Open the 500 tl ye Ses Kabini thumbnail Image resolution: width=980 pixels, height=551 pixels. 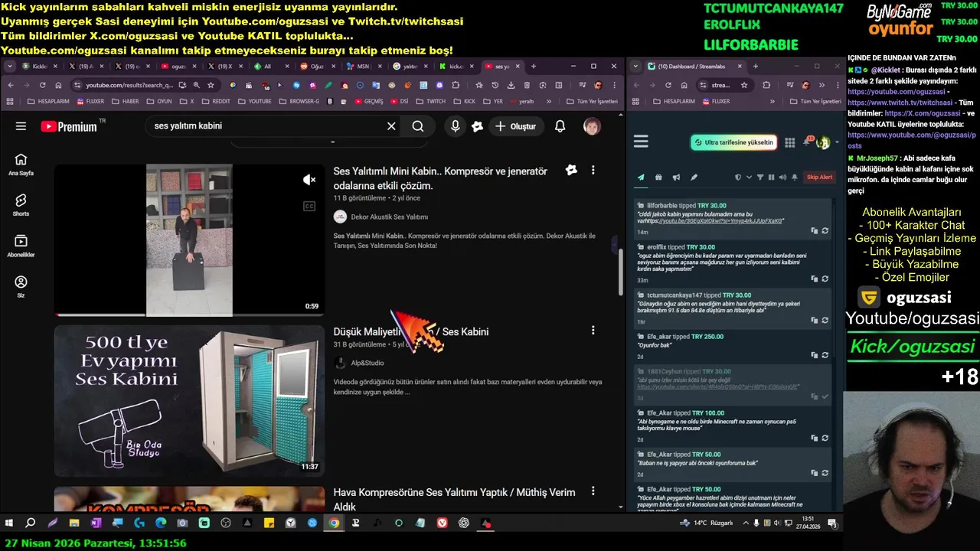[x=189, y=400]
